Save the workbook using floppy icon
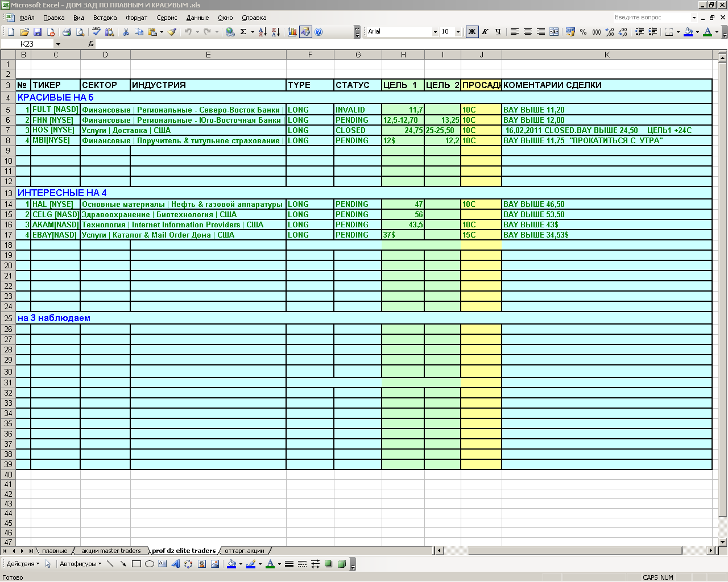This screenshot has height=582, width=728. pyautogui.click(x=38, y=32)
